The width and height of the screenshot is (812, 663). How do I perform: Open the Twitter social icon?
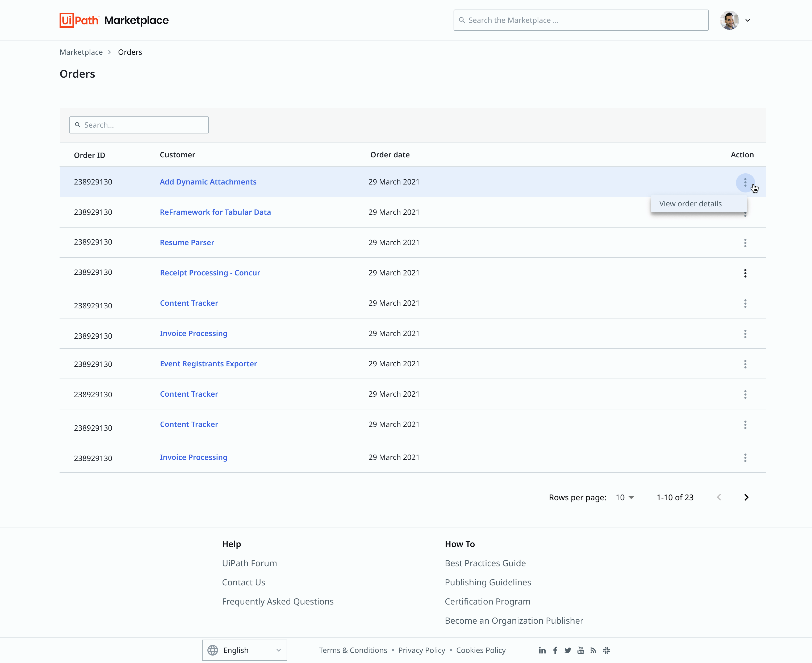tap(568, 651)
